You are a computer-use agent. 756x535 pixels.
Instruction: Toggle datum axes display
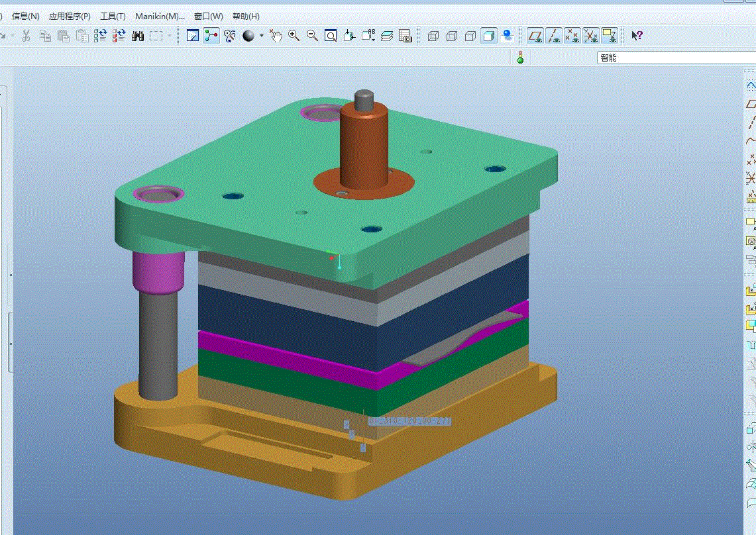click(x=554, y=36)
